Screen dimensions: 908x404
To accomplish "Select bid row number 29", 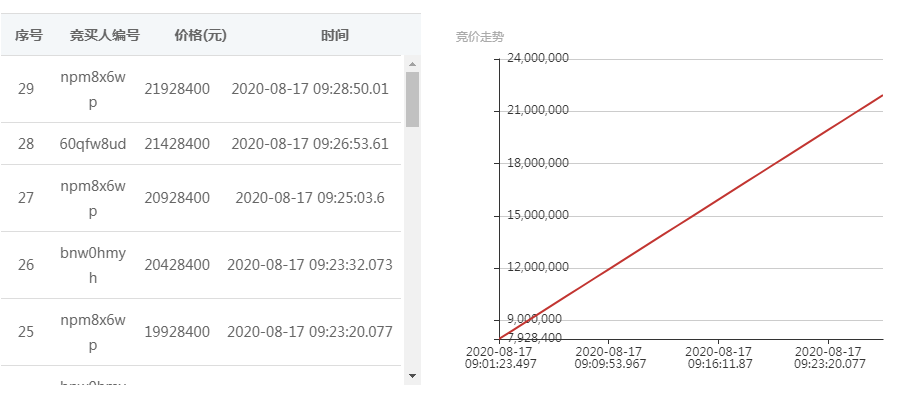I will tap(200, 89).
